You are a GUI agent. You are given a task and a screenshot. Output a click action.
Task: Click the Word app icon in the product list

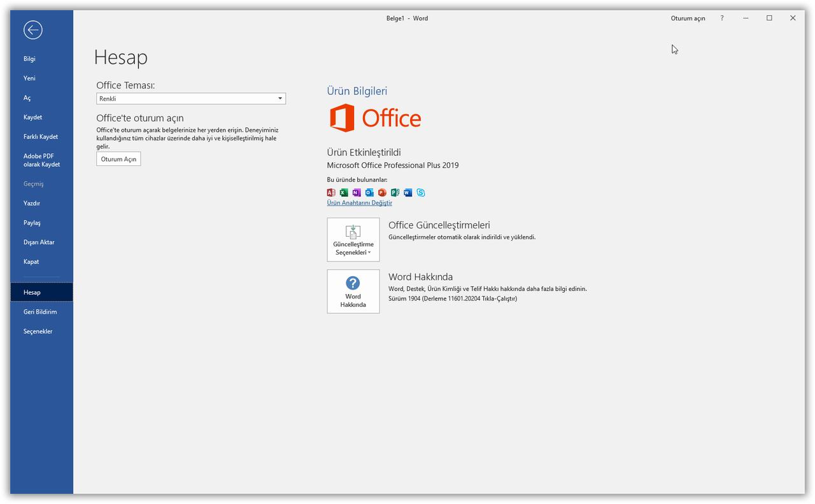pyautogui.click(x=407, y=193)
